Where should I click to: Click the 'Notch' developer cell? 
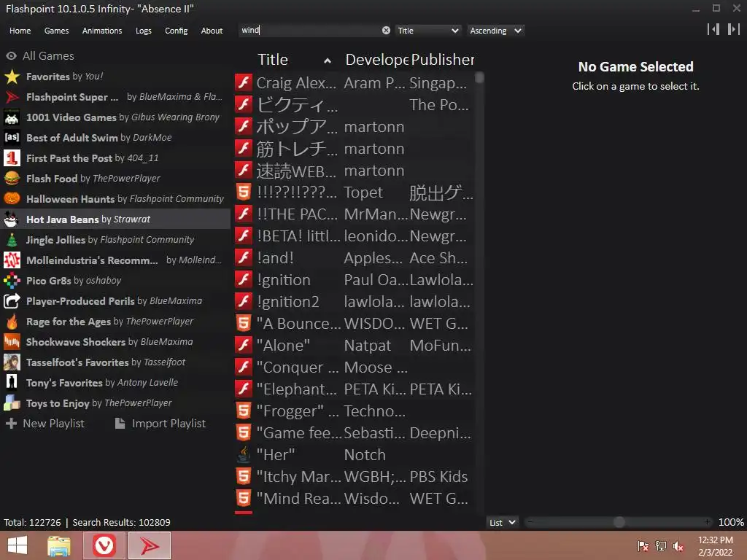pos(365,455)
